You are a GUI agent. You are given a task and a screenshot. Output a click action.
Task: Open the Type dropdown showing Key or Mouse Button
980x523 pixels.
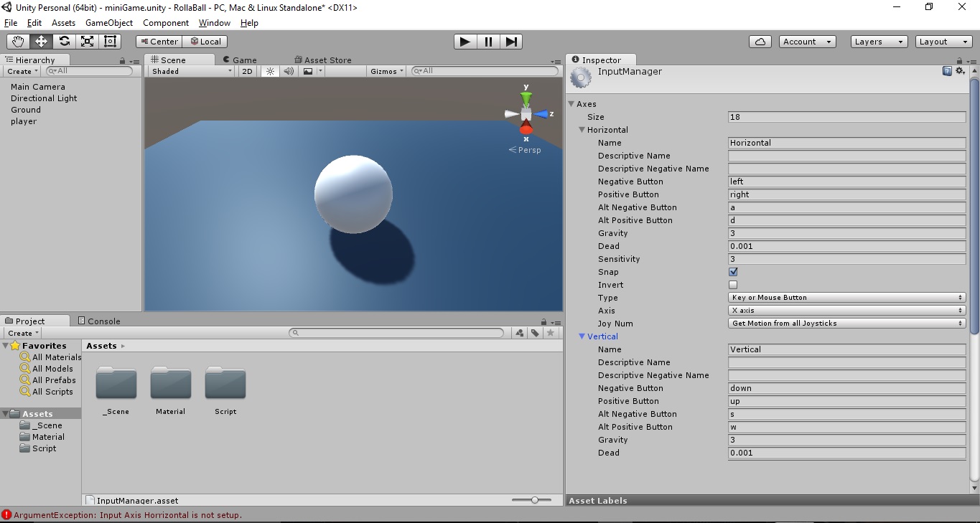tap(846, 297)
